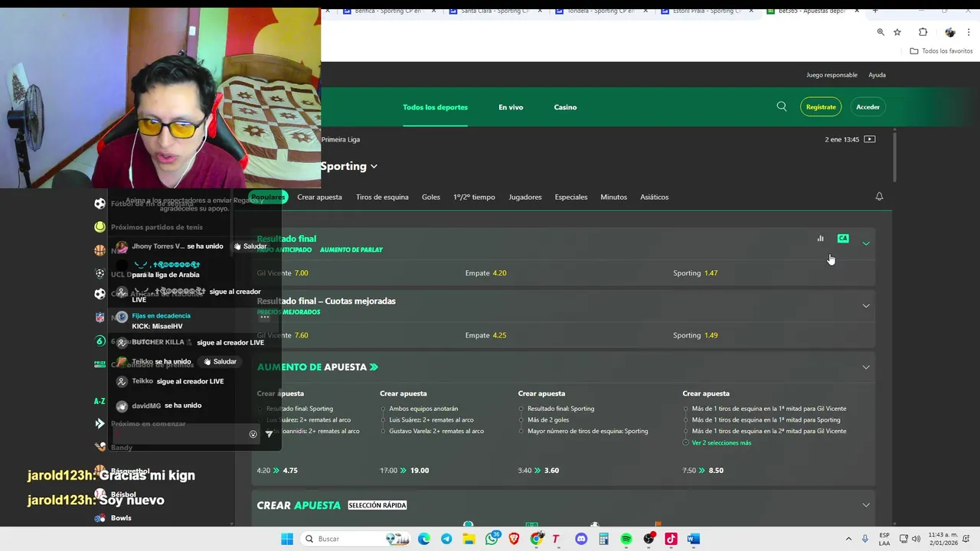Switch to the Goles tab
The width and height of the screenshot is (980, 551).
(431, 197)
